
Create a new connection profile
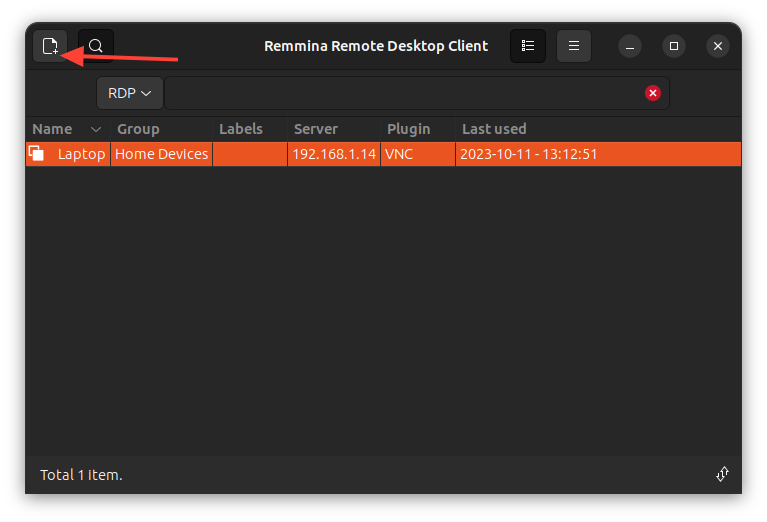[x=50, y=46]
